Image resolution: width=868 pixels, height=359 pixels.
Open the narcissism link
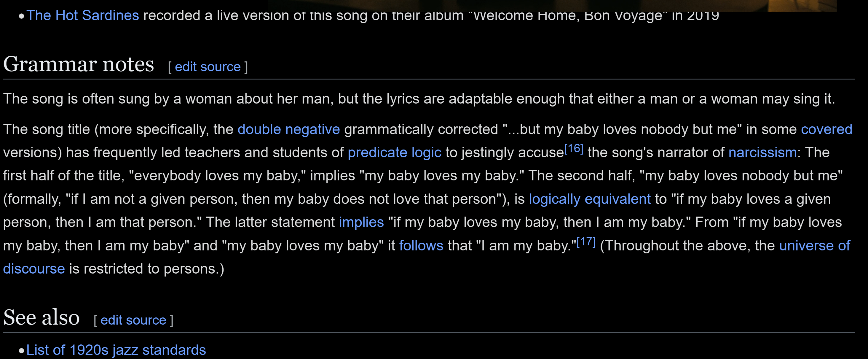click(762, 153)
